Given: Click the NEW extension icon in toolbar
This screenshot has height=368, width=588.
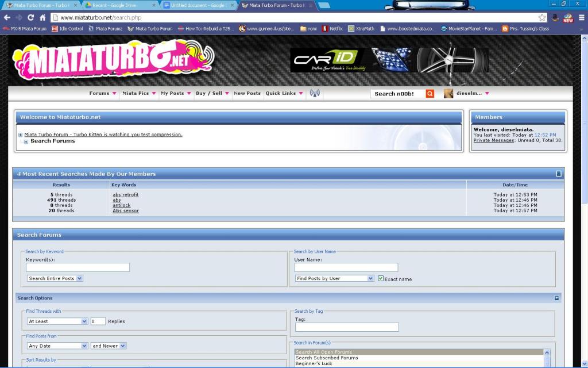Looking at the screenshot, I should [568, 18].
